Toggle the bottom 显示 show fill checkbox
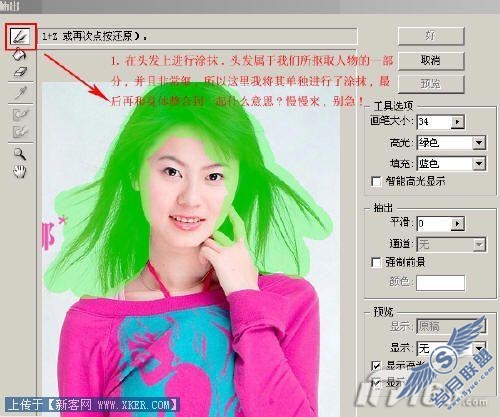This screenshot has height=417, width=500. coord(376,383)
